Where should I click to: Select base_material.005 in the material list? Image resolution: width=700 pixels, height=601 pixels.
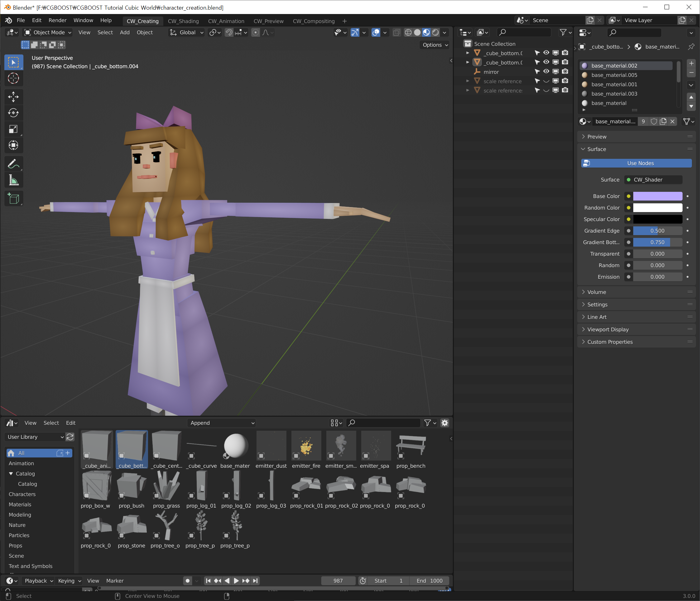(614, 75)
